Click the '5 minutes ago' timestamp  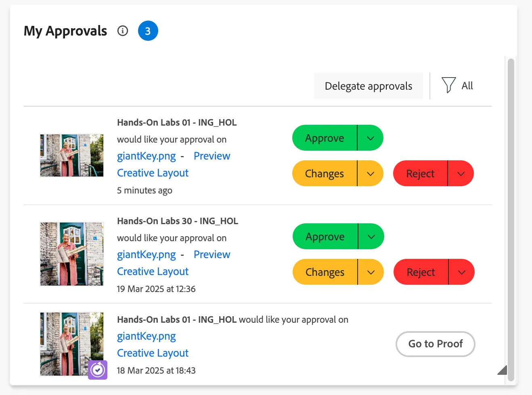pyautogui.click(x=145, y=190)
